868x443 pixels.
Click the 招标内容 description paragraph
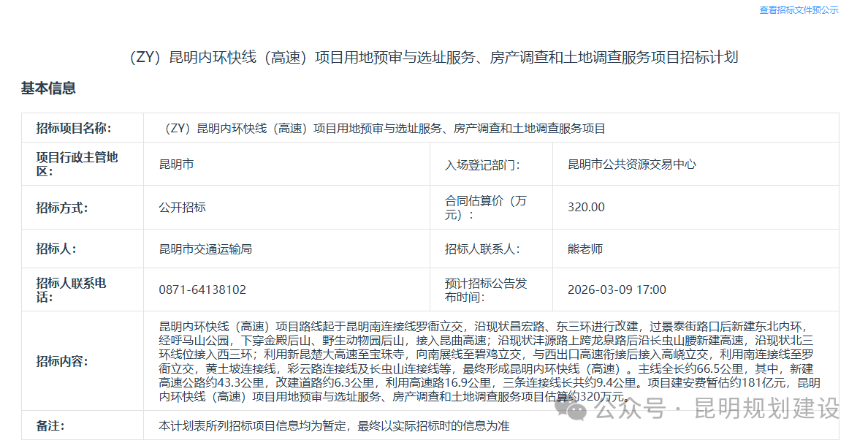click(x=490, y=361)
